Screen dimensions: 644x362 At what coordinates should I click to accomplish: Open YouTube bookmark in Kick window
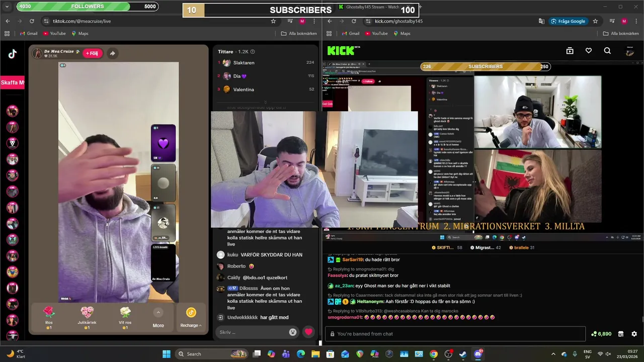376,34
